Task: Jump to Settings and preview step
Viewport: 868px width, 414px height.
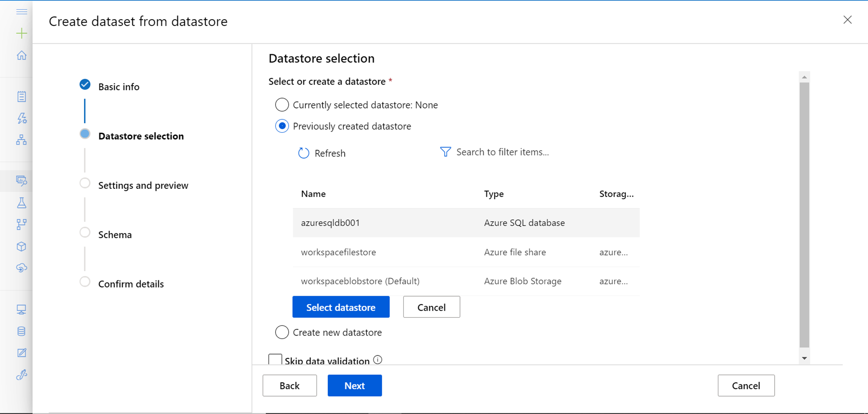Action: (x=143, y=185)
